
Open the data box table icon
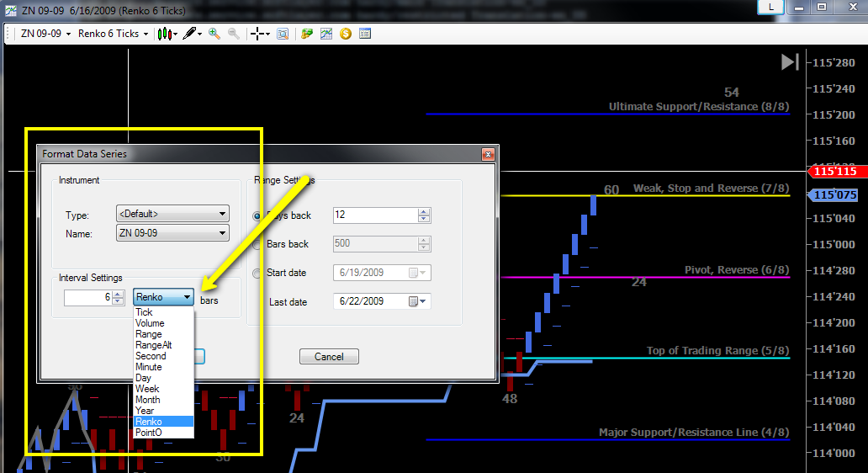(x=365, y=34)
